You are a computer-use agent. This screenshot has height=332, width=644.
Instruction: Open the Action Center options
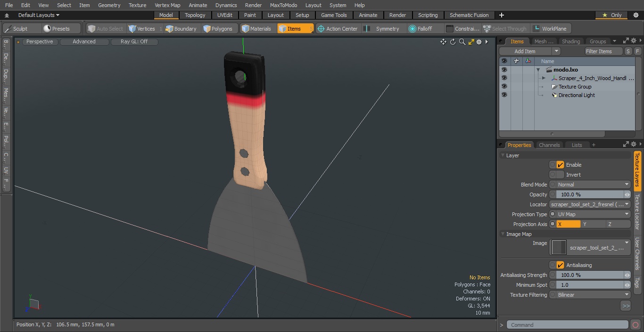(338, 29)
